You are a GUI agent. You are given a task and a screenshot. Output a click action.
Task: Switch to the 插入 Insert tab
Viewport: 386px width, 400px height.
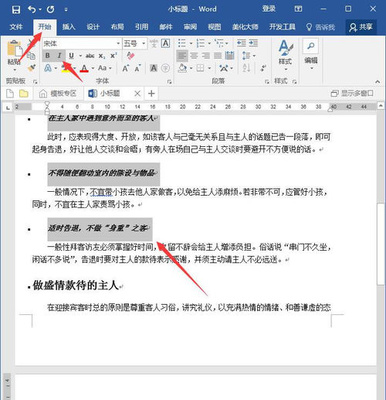(x=69, y=27)
